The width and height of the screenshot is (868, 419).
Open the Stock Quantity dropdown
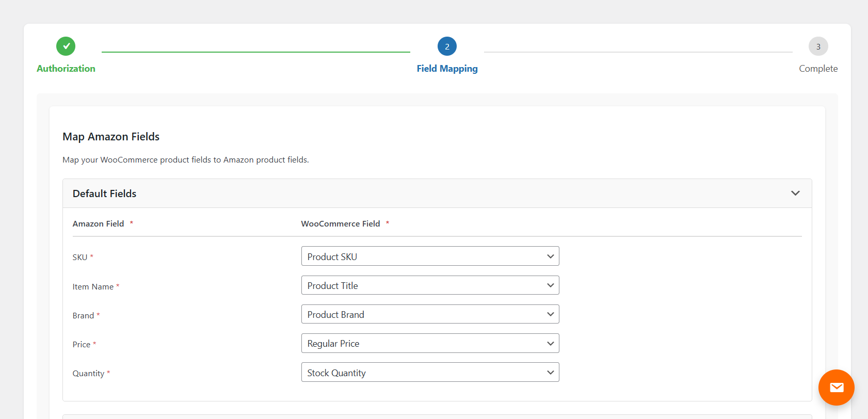coord(430,373)
